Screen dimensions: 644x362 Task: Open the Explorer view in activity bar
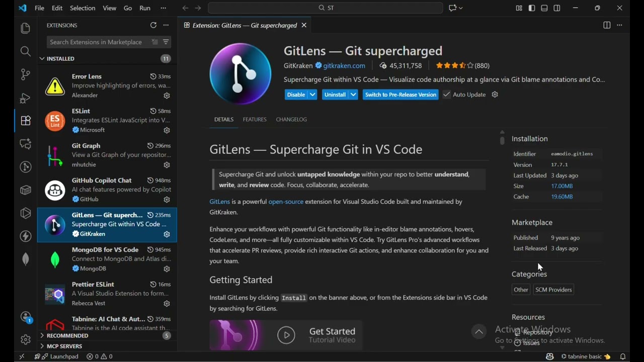25,29
